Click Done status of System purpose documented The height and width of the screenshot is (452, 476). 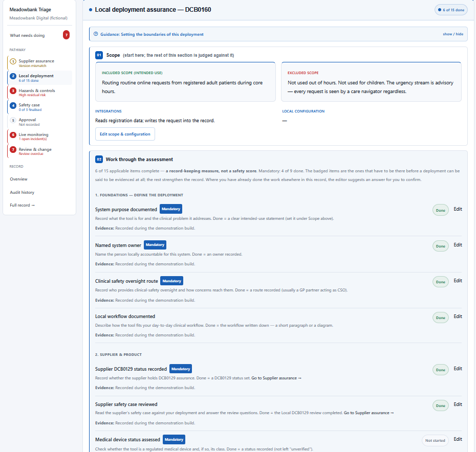point(441,210)
